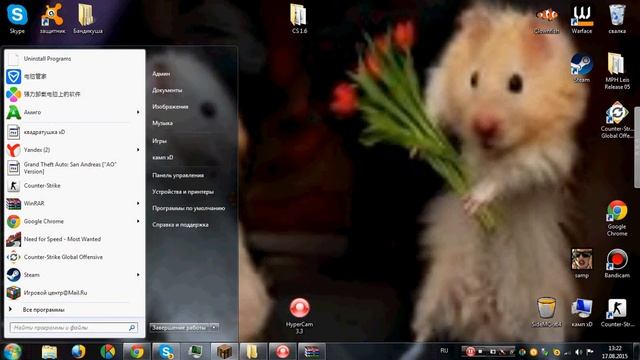The image size is (640, 360).
Task: Open the CS 1.6 folder on desktop
Action: click(x=299, y=19)
